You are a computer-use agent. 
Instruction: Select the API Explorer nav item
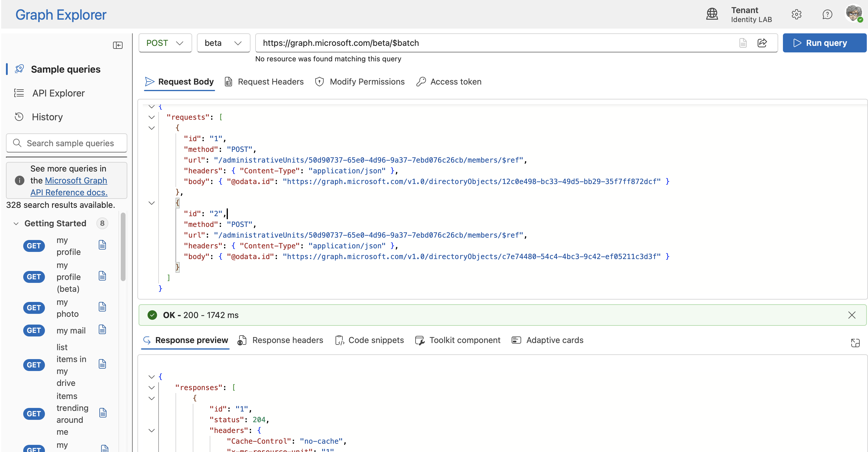[58, 93]
